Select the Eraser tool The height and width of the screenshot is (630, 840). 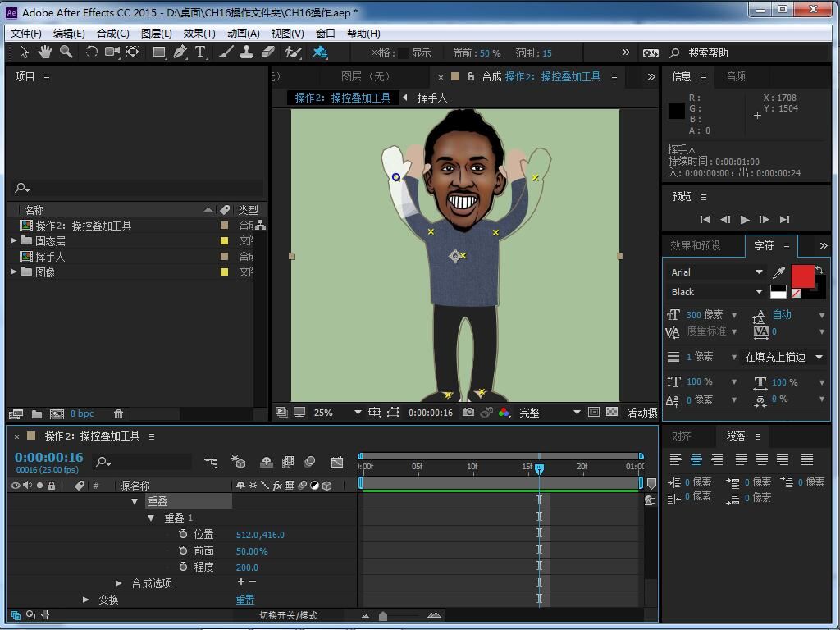[x=267, y=52]
